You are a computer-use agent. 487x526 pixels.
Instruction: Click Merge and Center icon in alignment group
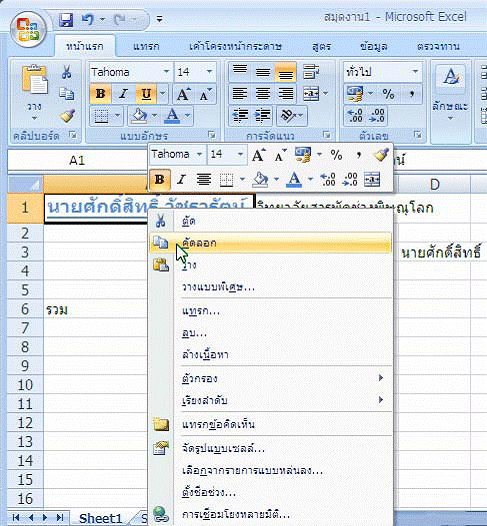pos(311,94)
